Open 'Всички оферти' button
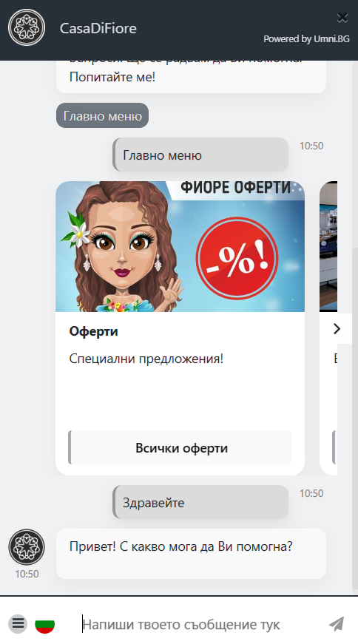Image resolution: width=358 pixels, height=644 pixels. 180,447
